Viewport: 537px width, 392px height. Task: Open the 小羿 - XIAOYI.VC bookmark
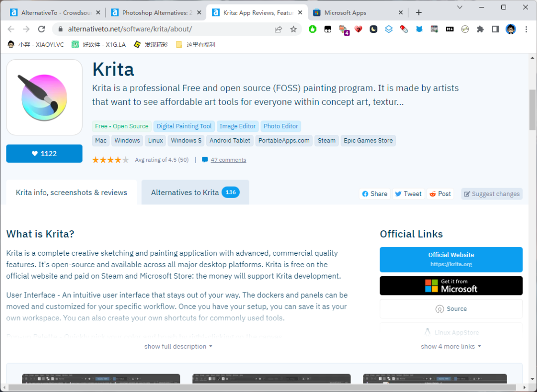pos(36,45)
